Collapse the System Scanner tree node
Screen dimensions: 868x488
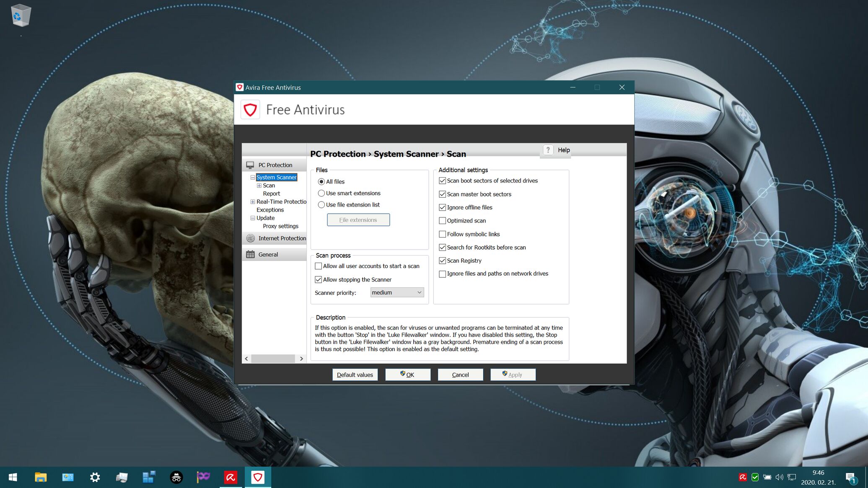click(x=253, y=177)
